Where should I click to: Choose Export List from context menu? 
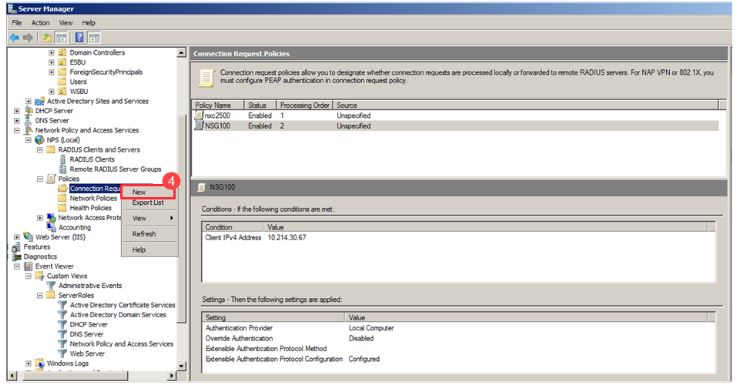(x=148, y=202)
